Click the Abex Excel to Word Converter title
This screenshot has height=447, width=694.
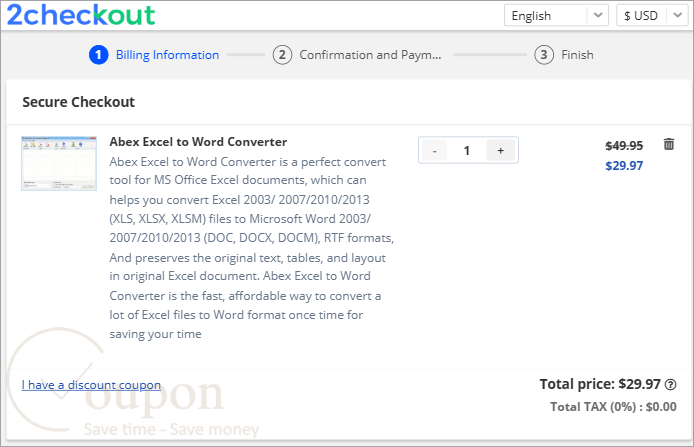point(198,142)
